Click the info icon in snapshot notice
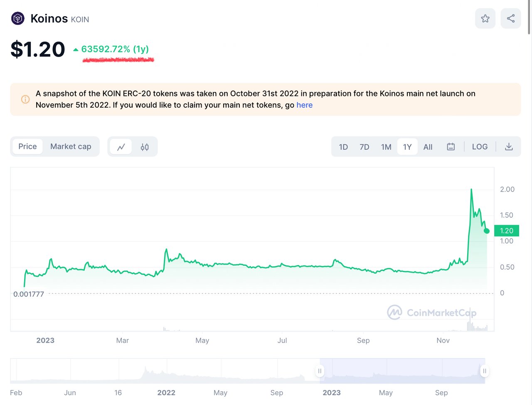Screen dimensions: 532x405 25,99
